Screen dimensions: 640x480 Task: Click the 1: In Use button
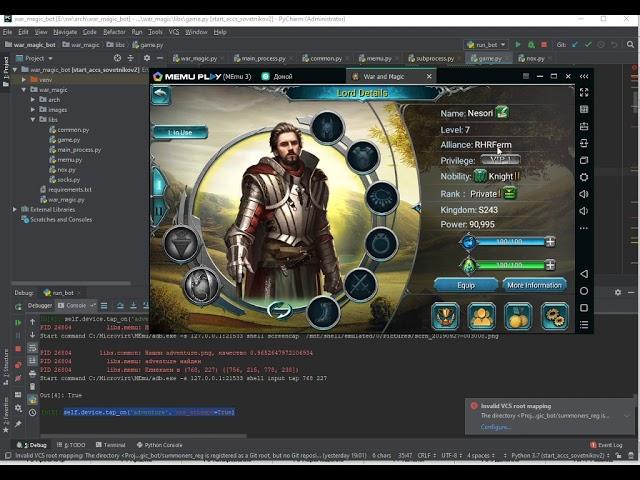180,132
